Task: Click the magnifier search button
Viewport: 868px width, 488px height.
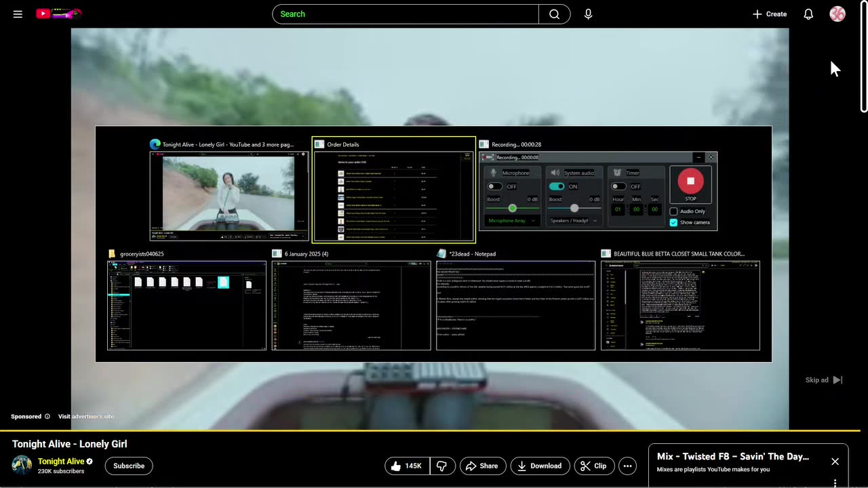Action: [555, 14]
